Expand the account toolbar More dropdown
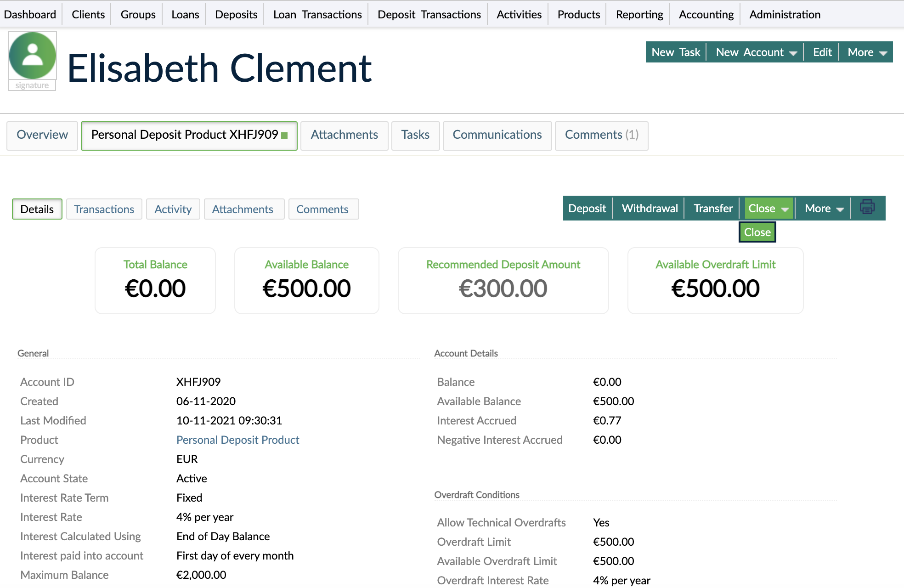Viewport: 904px width, 588px height. [824, 209]
